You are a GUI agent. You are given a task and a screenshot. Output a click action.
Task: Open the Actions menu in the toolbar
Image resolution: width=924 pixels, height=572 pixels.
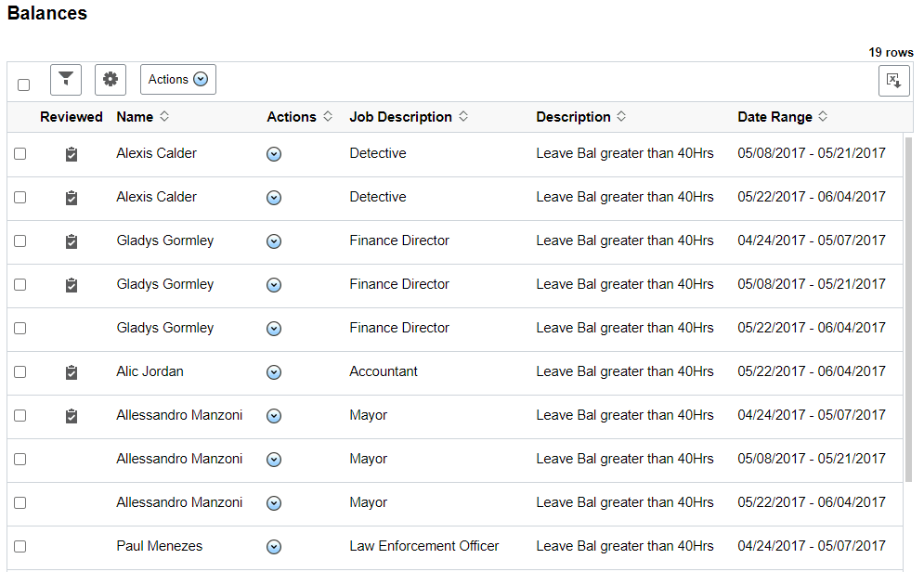click(177, 79)
